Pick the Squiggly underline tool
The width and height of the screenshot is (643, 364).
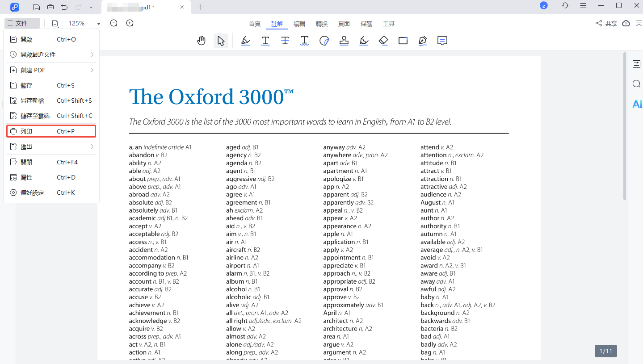[x=304, y=41]
